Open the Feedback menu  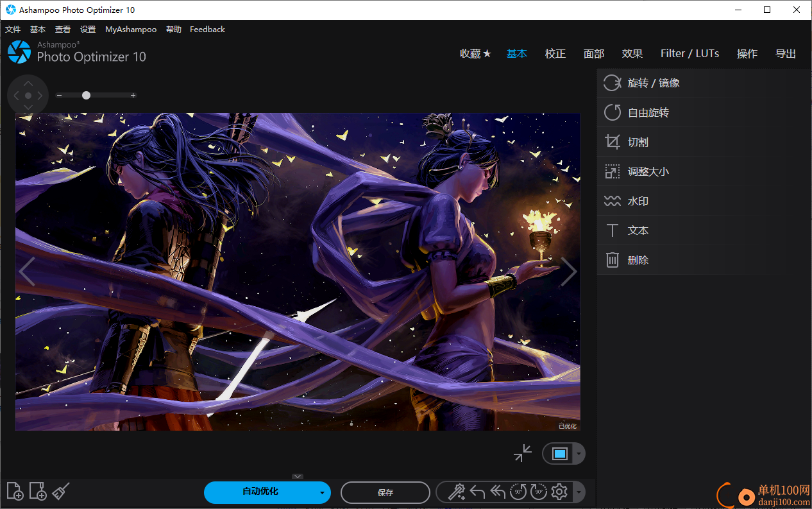(207, 30)
